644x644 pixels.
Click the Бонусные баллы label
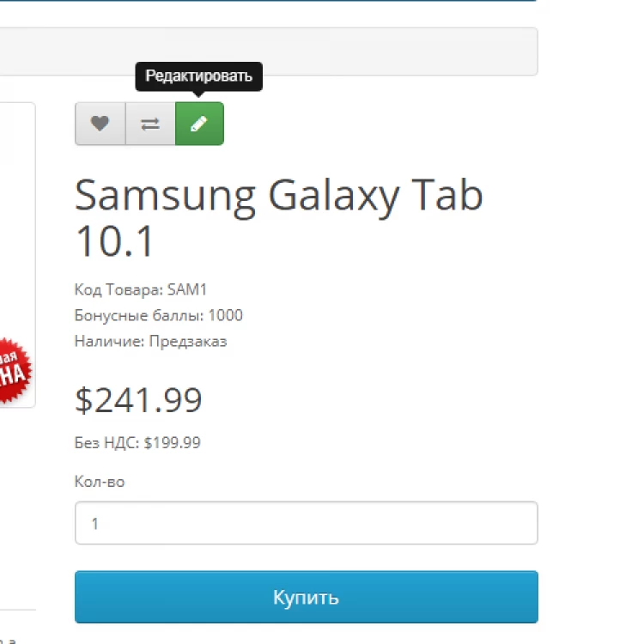pos(139,315)
